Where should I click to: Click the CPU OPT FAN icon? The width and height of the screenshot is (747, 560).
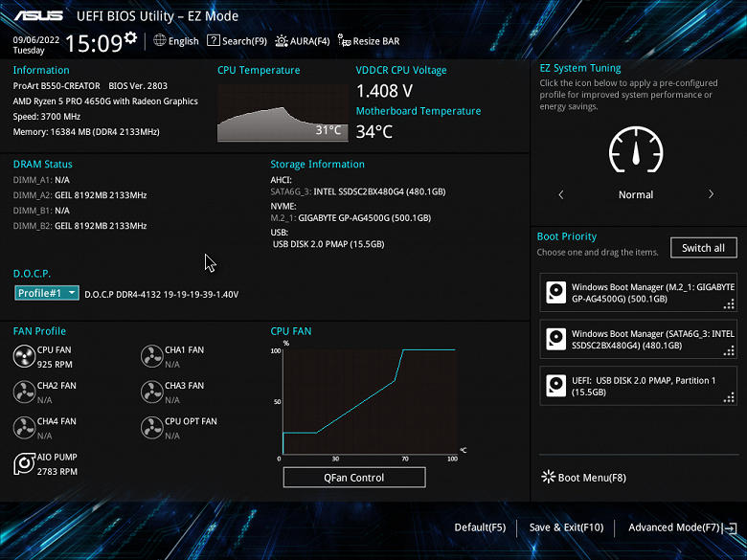(152, 428)
